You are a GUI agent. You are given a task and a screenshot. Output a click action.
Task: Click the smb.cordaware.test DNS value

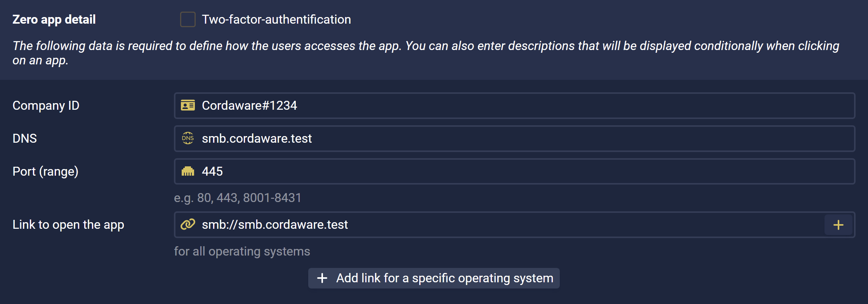click(257, 138)
